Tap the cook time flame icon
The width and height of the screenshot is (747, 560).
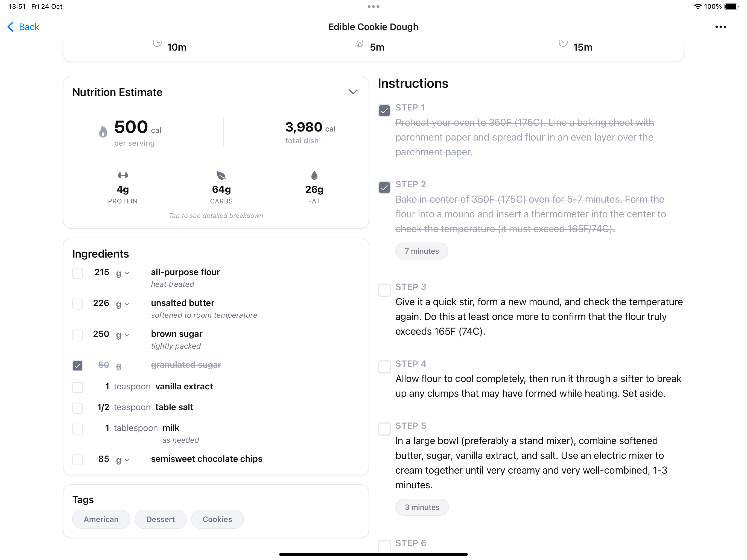360,43
